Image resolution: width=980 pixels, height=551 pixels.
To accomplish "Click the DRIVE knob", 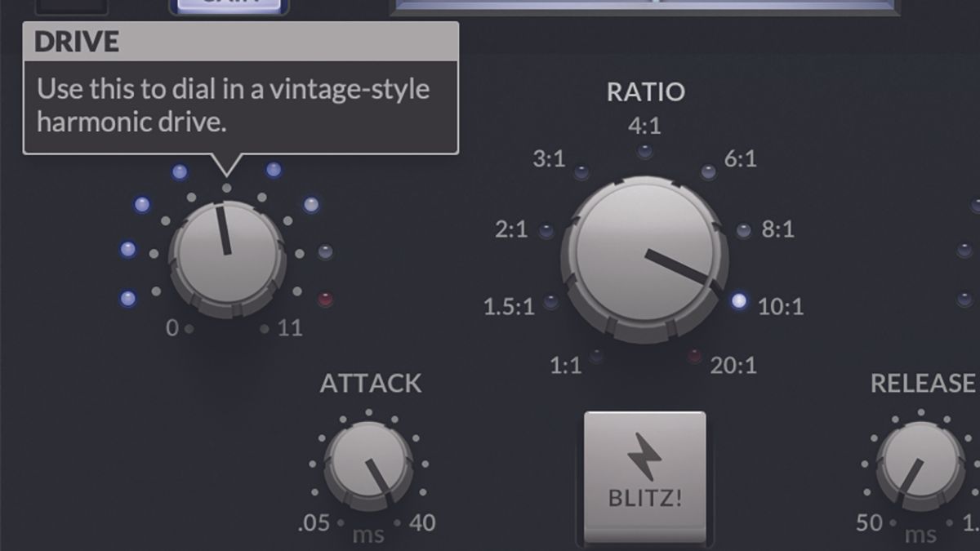I will pyautogui.click(x=226, y=257).
